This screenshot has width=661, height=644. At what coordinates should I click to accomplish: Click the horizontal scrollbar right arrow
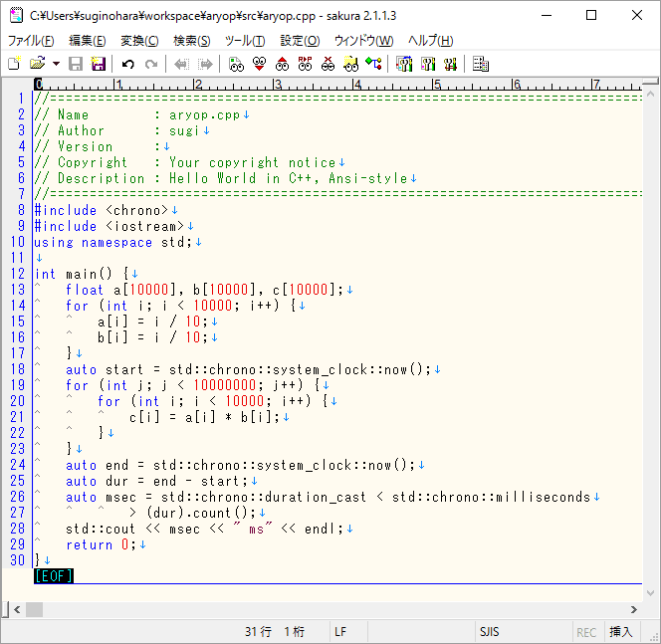[633, 609]
